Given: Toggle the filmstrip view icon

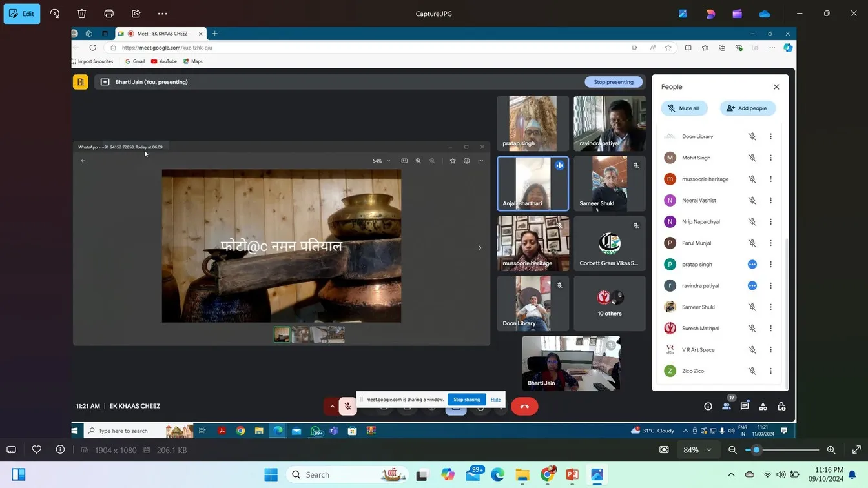Looking at the screenshot, I should point(11,450).
